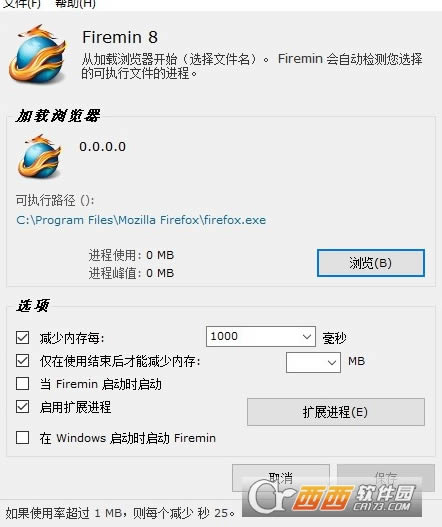Click the 保存 save button
442x527 pixels.
coord(386,477)
